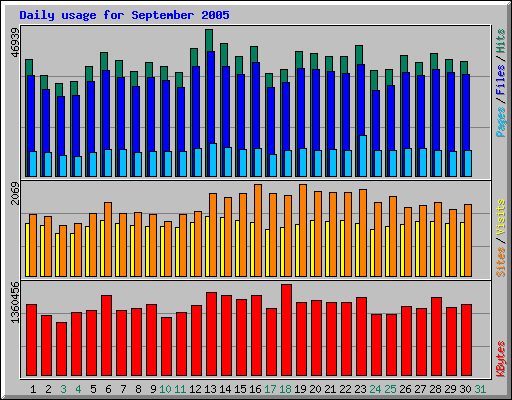This screenshot has height=400, width=512.
Task: Click the orange visits bar for day 16
Action: (258, 230)
